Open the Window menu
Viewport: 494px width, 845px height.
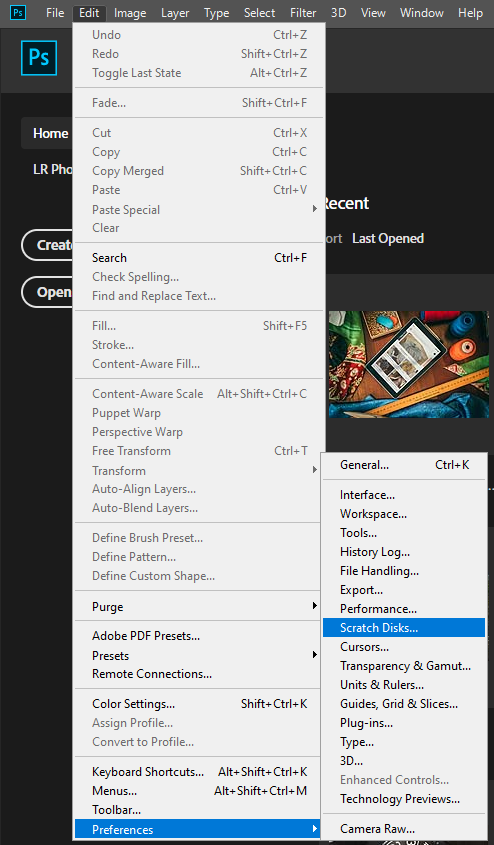point(422,13)
